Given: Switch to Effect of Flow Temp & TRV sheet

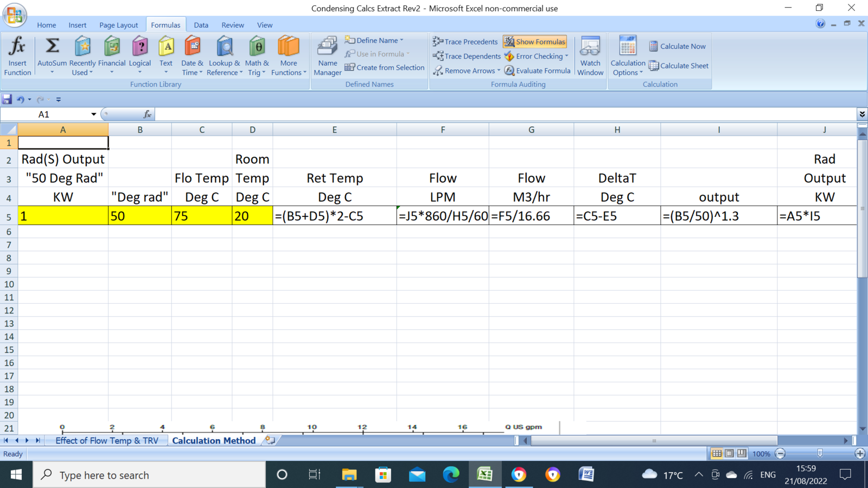Looking at the screenshot, I should 107,440.
